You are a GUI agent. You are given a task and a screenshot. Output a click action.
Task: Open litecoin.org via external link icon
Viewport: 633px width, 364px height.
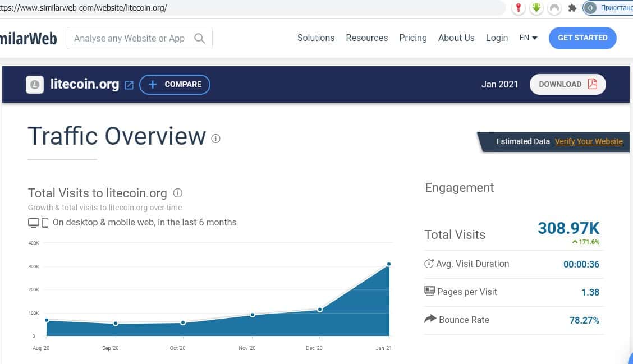pyautogui.click(x=129, y=85)
